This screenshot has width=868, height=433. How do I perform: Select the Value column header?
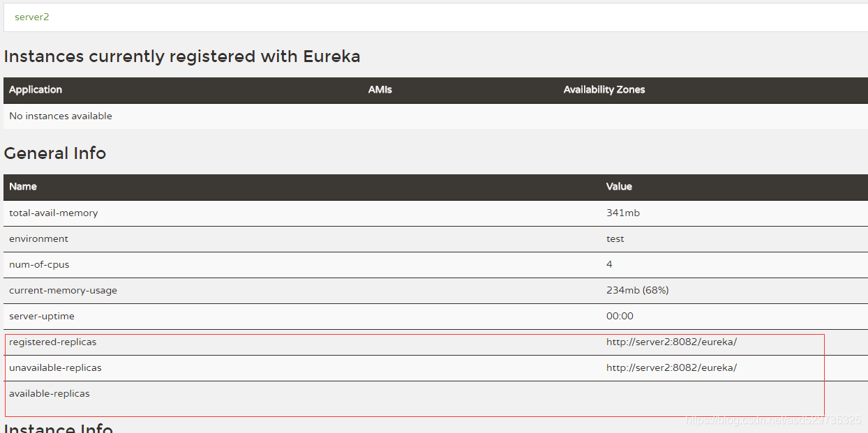pyautogui.click(x=619, y=187)
